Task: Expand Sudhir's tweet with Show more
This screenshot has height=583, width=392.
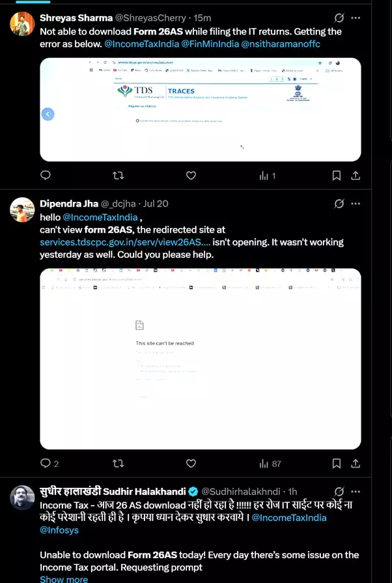Action: click(64, 579)
